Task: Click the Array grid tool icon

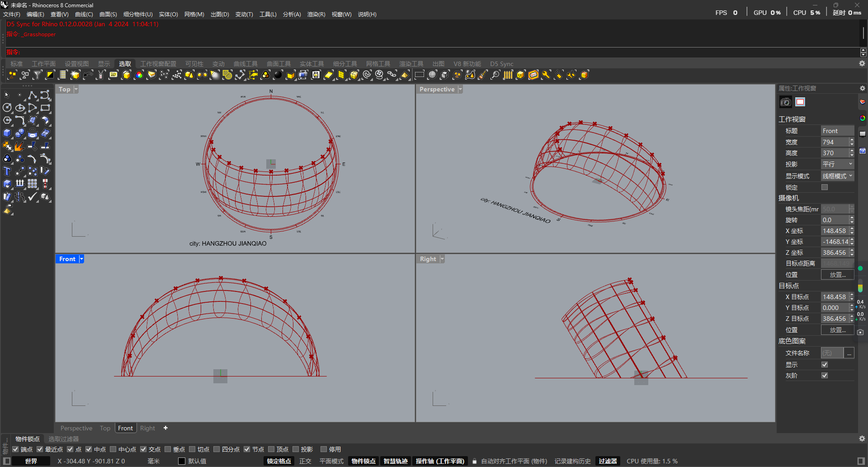Action: pos(33,184)
